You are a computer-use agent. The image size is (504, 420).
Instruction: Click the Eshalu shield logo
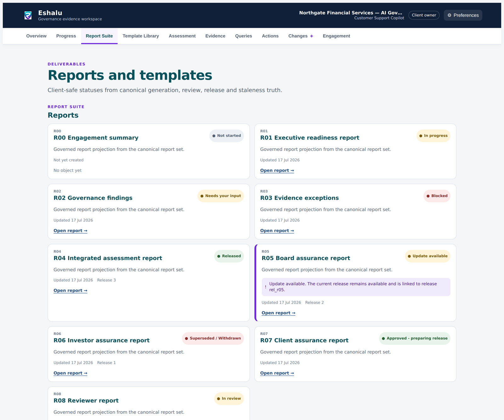pos(28,15)
